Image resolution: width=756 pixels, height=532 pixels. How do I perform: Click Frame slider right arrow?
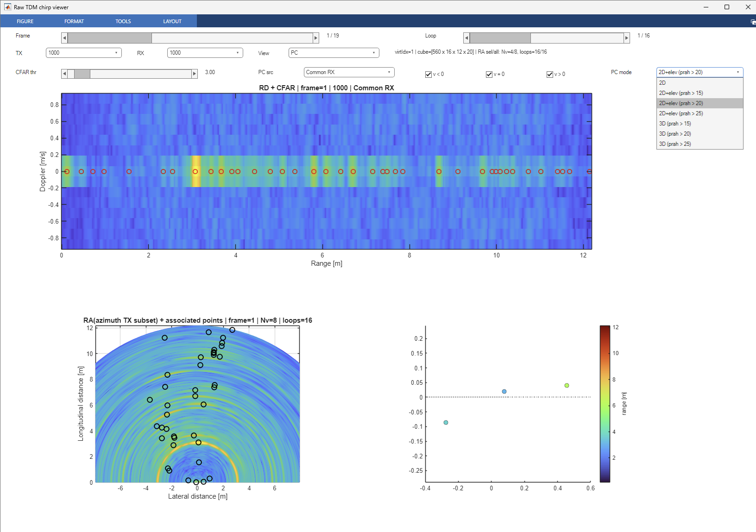(316, 38)
